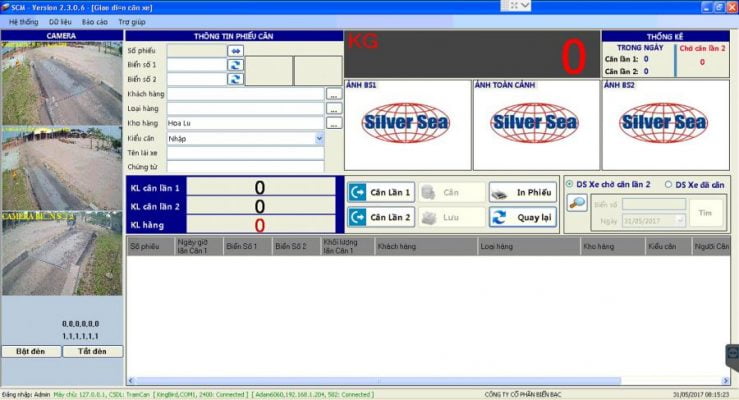Click the In Phiếu print button
Viewport: 739px width, 400px height.
[522, 192]
